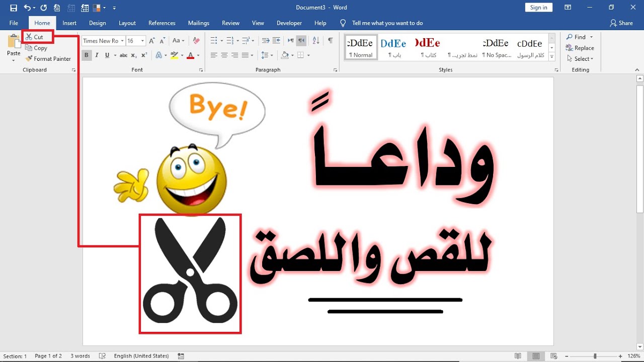Open the font size dropdown showing 16
Image resolution: width=644 pixels, height=362 pixels.
pos(143,41)
